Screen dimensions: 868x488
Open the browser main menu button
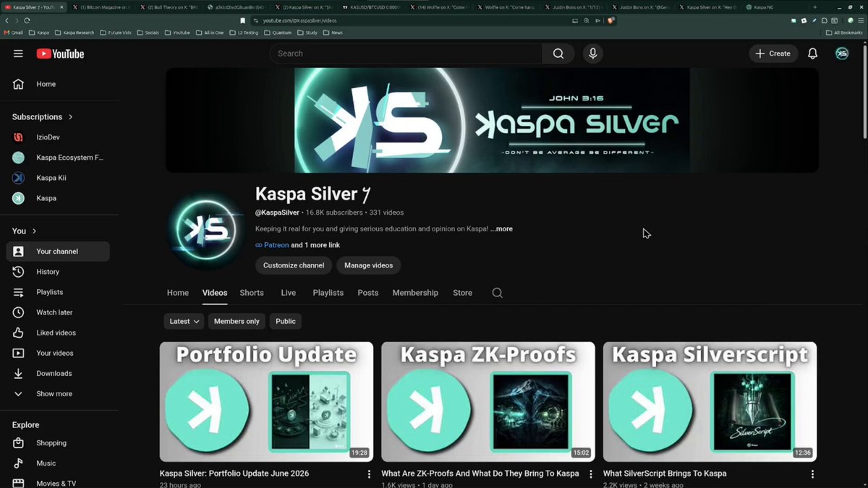click(860, 20)
